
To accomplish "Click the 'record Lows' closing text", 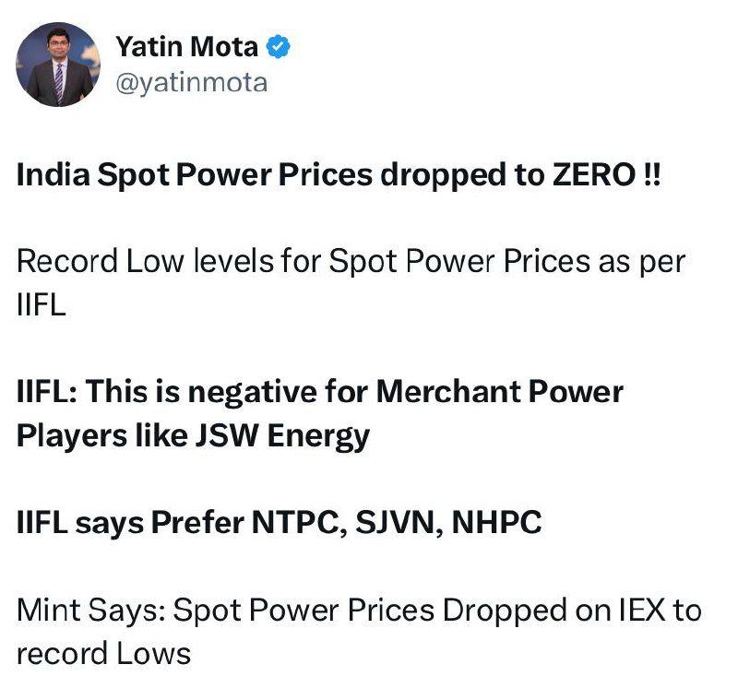I will click(103, 654).
